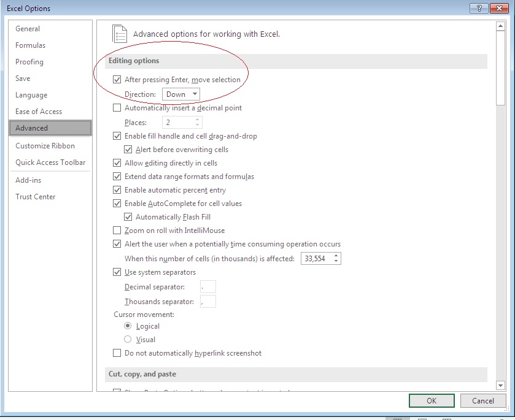The height and width of the screenshot is (420, 515).
Task: Go to Trust Center settings
Action: click(35, 197)
